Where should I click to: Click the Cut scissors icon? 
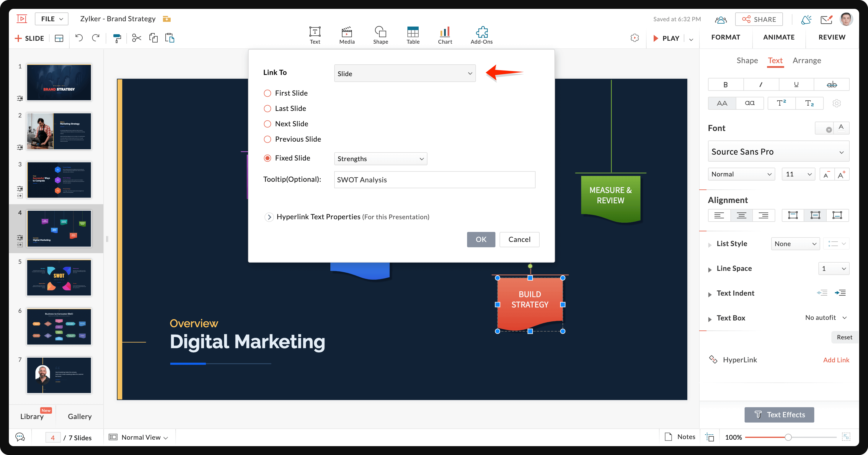point(136,38)
